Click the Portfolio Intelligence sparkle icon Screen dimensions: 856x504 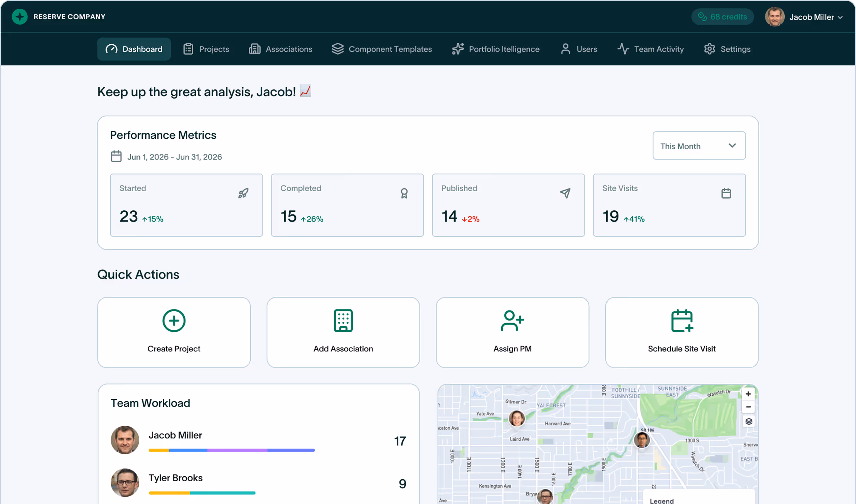pos(458,49)
